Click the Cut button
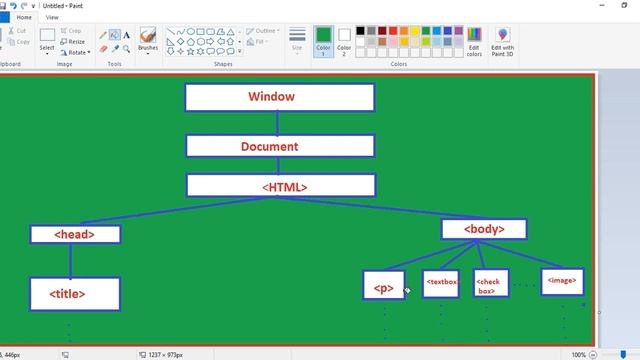Viewport: 640px width, 360px height. (17, 31)
